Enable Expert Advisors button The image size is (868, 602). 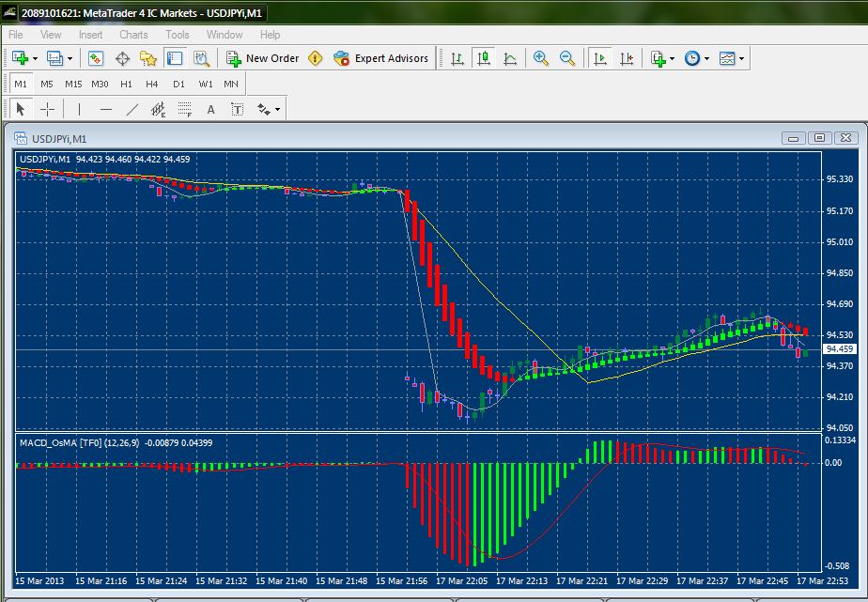[x=381, y=58]
